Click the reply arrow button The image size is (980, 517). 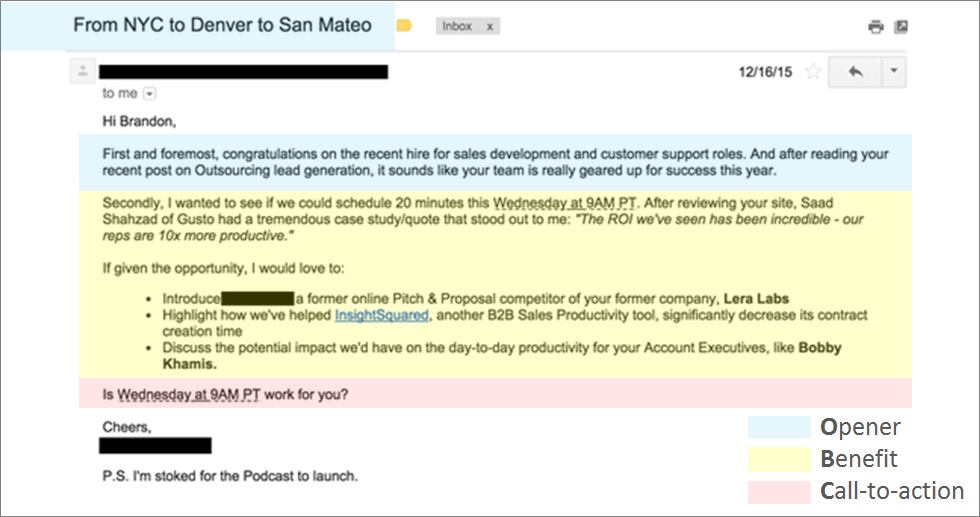(x=855, y=71)
